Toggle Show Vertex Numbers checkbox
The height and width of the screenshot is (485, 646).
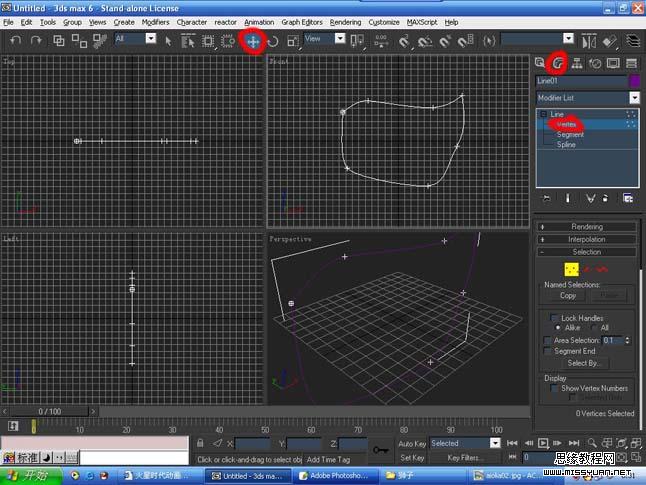click(554, 388)
